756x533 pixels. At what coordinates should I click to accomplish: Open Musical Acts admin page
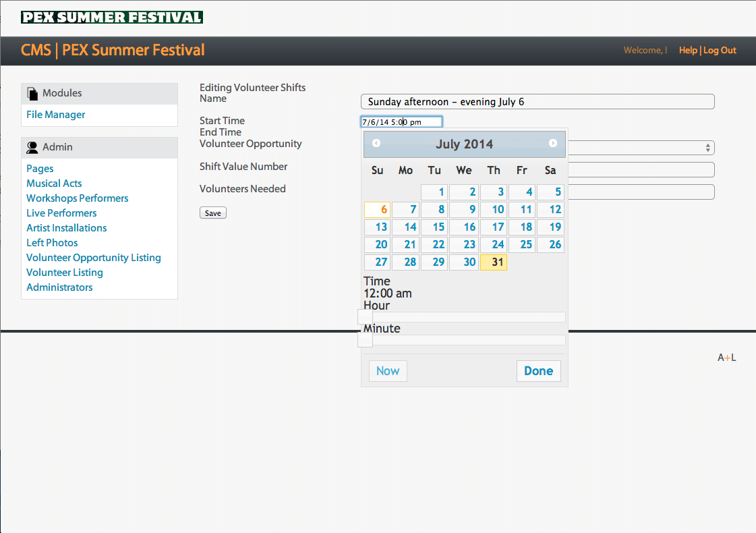point(54,184)
